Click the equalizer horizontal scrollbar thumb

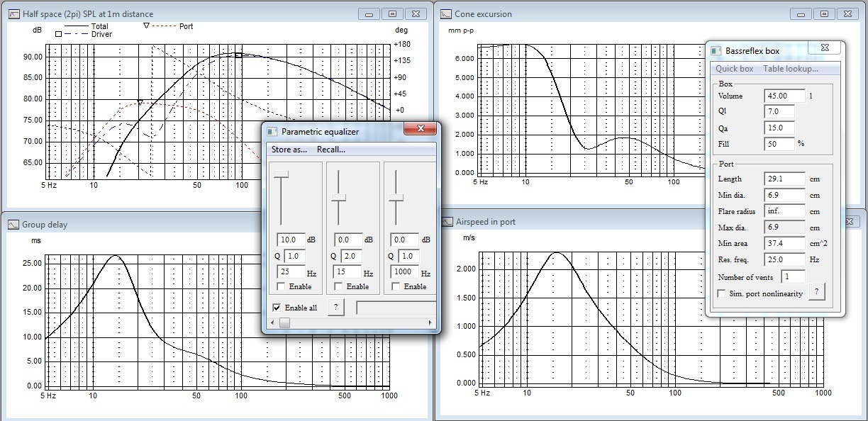click(x=284, y=323)
